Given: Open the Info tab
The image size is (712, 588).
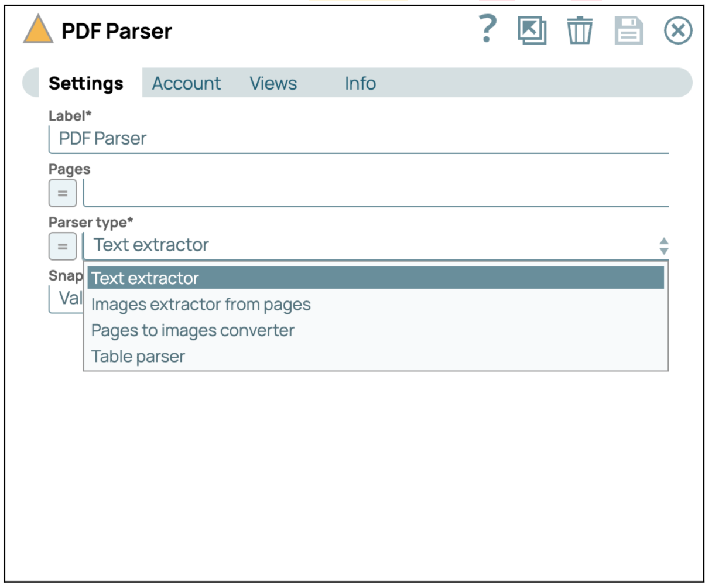Looking at the screenshot, I should (x=360, y=83).
